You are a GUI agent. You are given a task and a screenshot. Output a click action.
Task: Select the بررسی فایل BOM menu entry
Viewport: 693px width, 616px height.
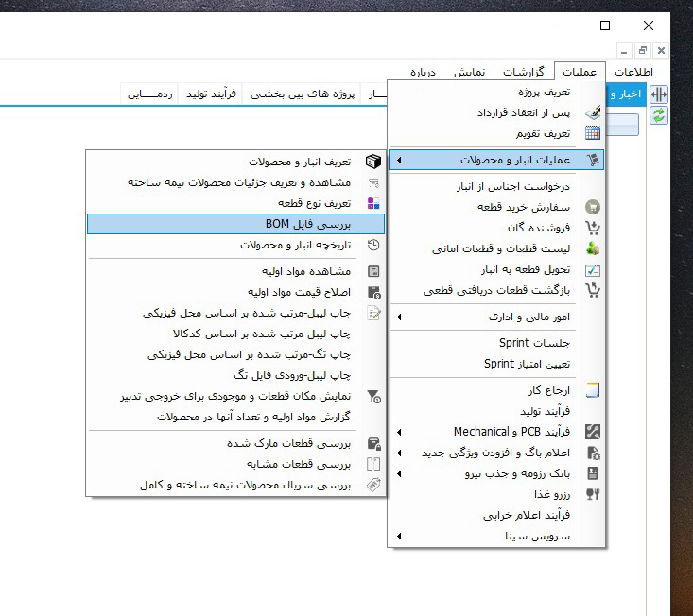236,224
